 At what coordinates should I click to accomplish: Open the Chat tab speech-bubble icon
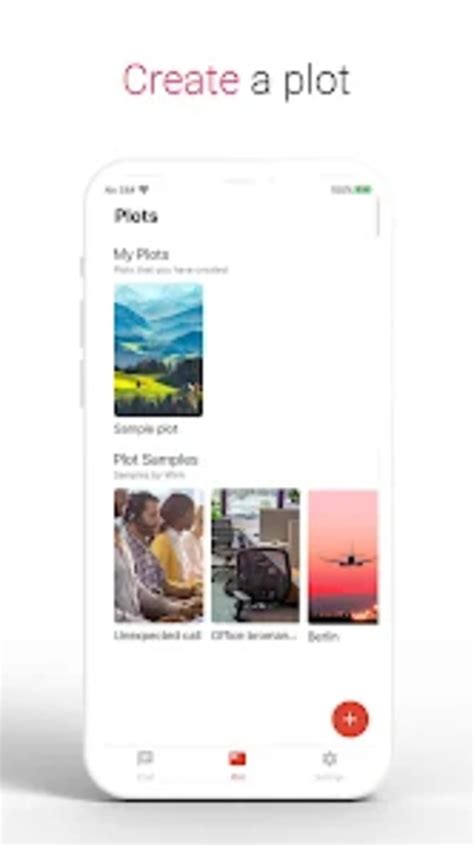[x=145, y=758]
